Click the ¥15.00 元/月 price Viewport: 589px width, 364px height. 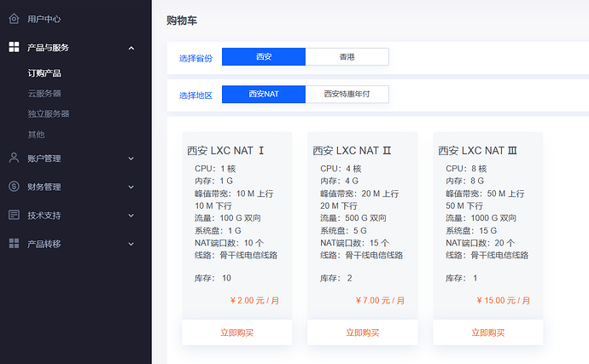504,301
